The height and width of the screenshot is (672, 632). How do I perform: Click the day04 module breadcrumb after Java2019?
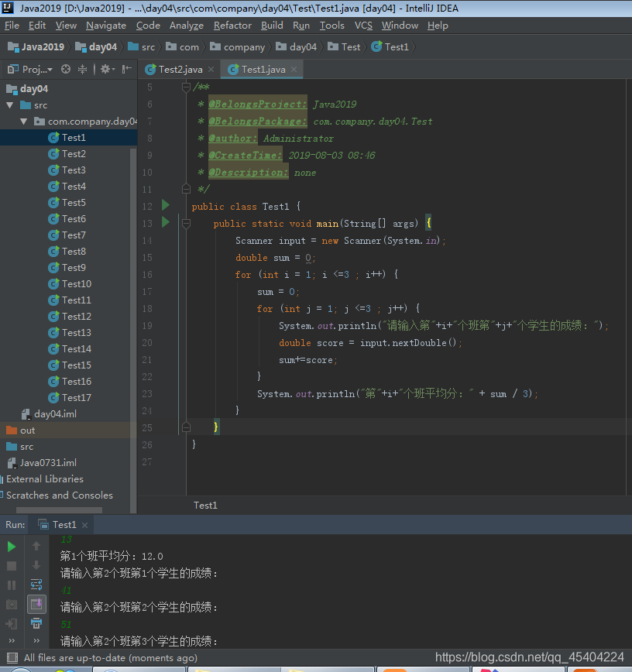point(97,46)
